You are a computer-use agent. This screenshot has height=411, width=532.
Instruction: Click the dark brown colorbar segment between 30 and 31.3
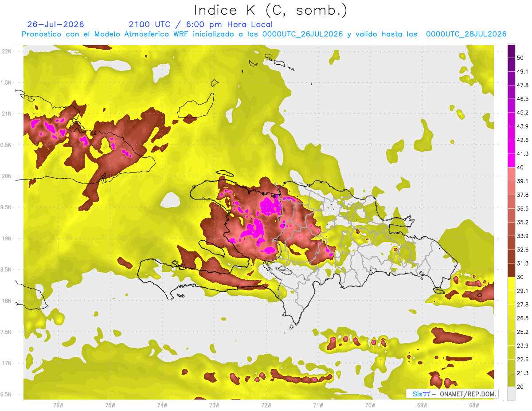pos(512,270)
